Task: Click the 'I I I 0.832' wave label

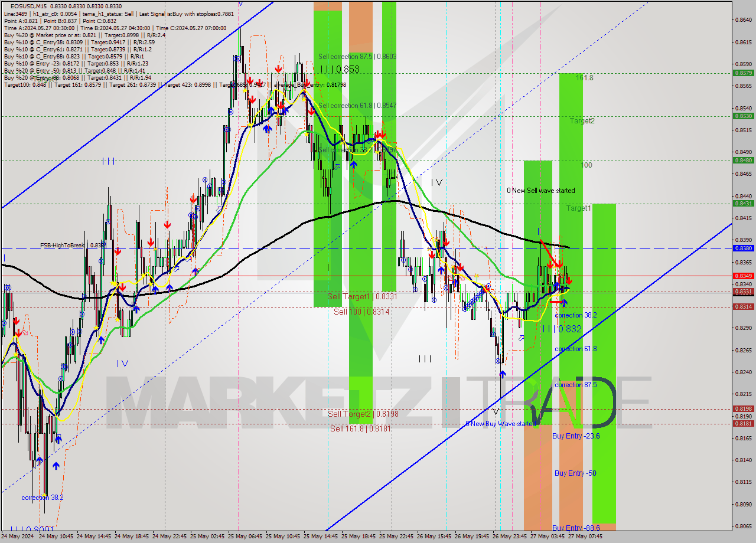Action: (x=562, y=329)
